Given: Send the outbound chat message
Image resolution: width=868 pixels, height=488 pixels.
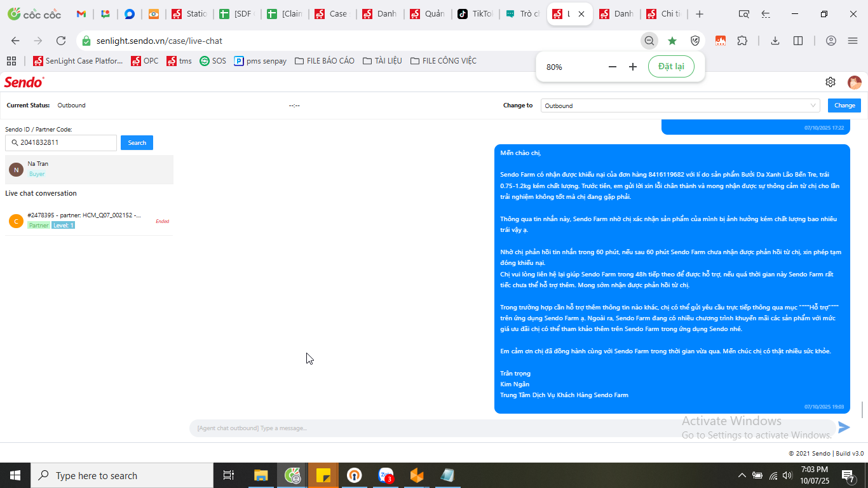Looking at the screenshot, I should [x=844, y=428].
